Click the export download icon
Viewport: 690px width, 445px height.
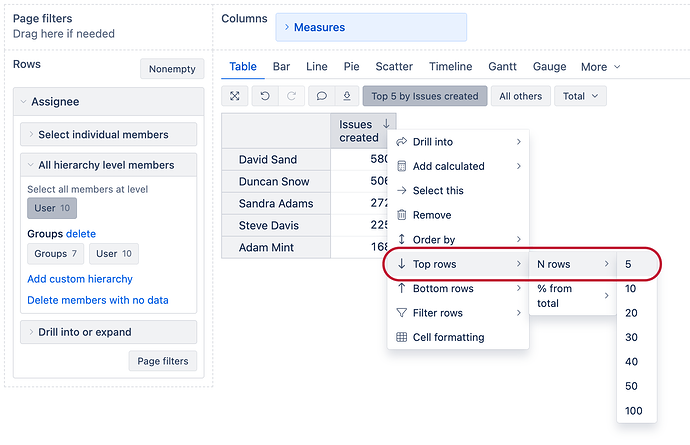click(x=346, y=96)
